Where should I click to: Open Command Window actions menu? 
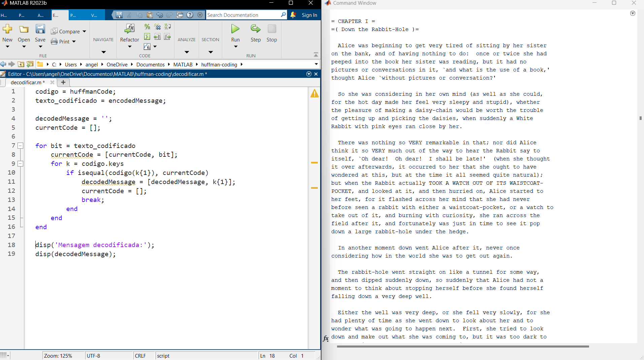click(x=633, y=13)
